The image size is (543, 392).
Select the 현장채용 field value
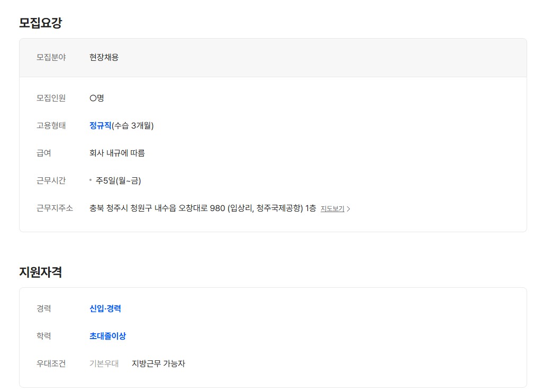pyautogui.click(x=104, y=57)
